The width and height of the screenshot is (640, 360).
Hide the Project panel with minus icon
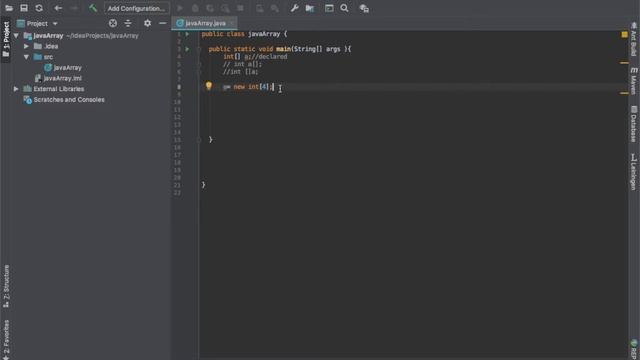pos(162,24)
